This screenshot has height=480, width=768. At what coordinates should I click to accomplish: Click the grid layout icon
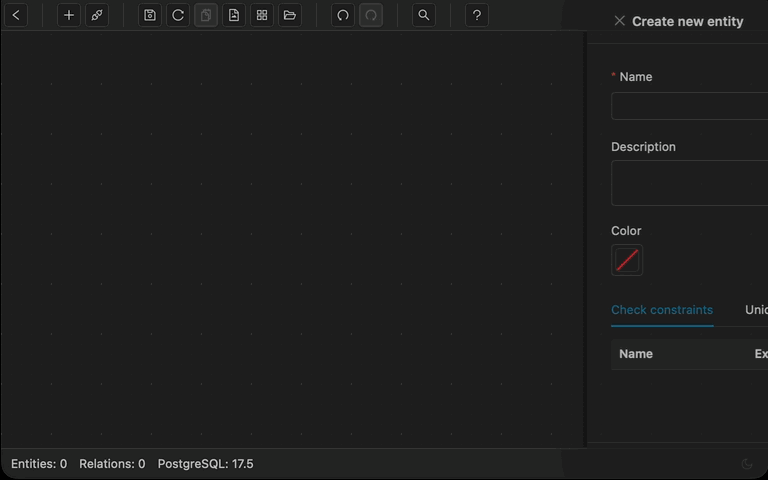click(x=262, y=15)
